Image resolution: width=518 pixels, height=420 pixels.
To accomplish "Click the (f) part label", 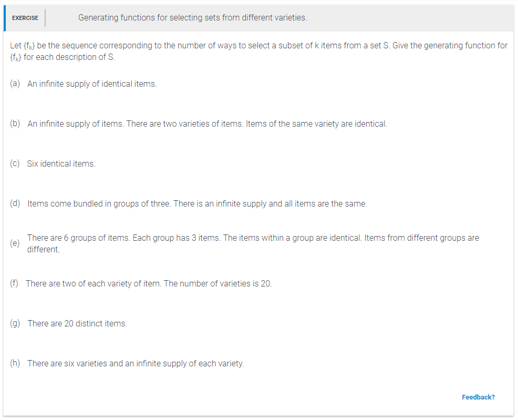I will [x=15, y=283].
